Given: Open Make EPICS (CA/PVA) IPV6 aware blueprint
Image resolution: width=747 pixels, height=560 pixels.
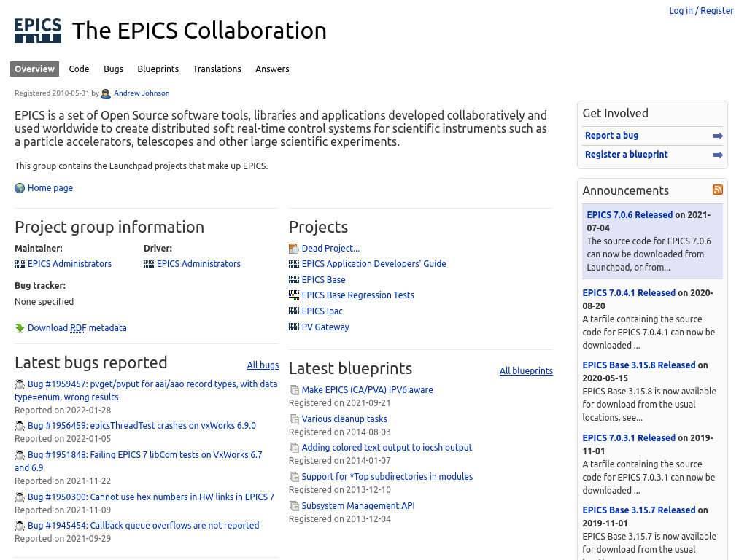Looking at the screenshot, I should [x=368, y=390].
